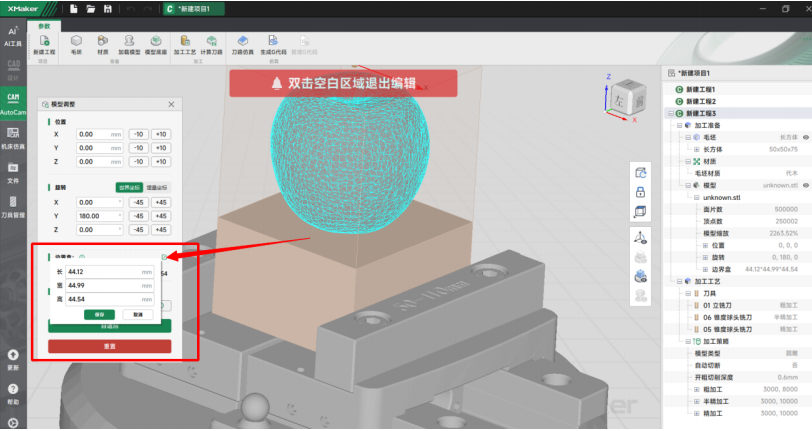This screenshot has height=431, width=812.
Task: Click the lock icon in viewport toolbar
Action: coord(639,192)
